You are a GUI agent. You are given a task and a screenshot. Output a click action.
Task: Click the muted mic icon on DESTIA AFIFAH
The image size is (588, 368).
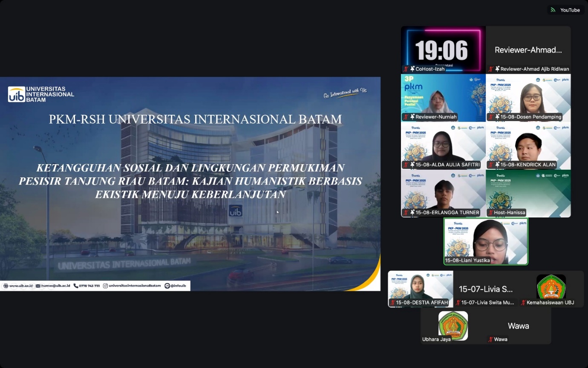[392, 303]
